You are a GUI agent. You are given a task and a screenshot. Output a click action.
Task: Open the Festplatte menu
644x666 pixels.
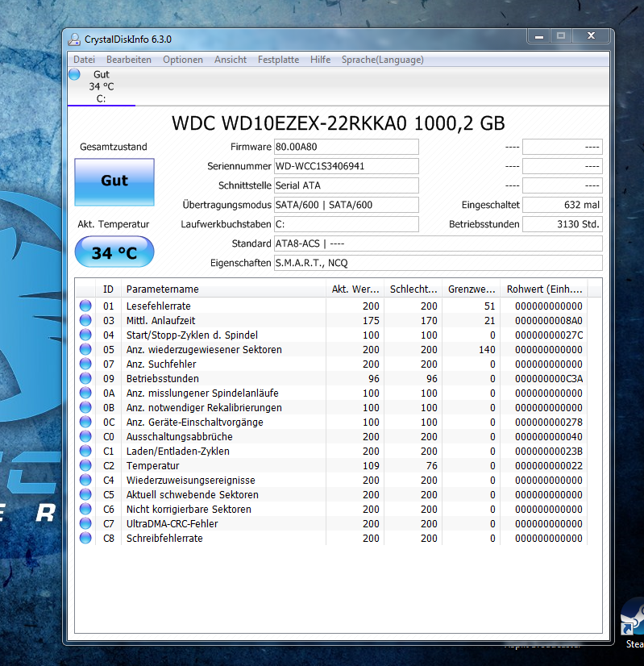point(279,60)
